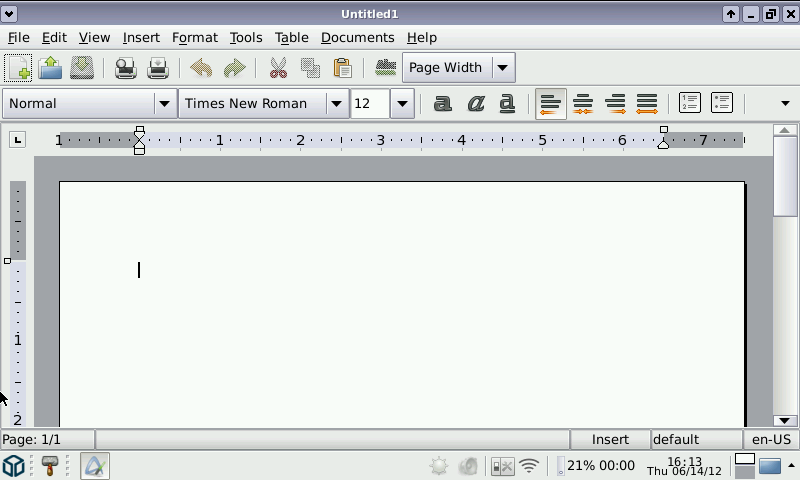
Task: Open the Format menu
Action: coord(194,37)
